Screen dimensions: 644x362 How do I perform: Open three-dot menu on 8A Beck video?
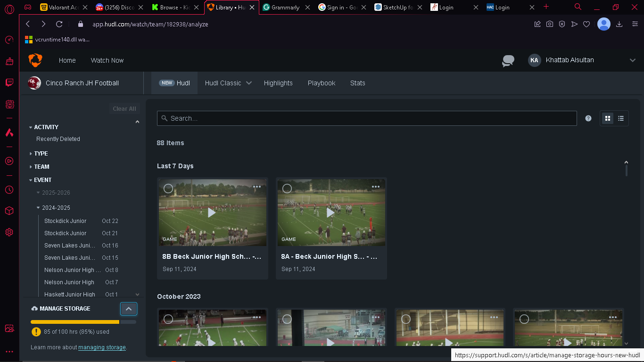[376, 187]
